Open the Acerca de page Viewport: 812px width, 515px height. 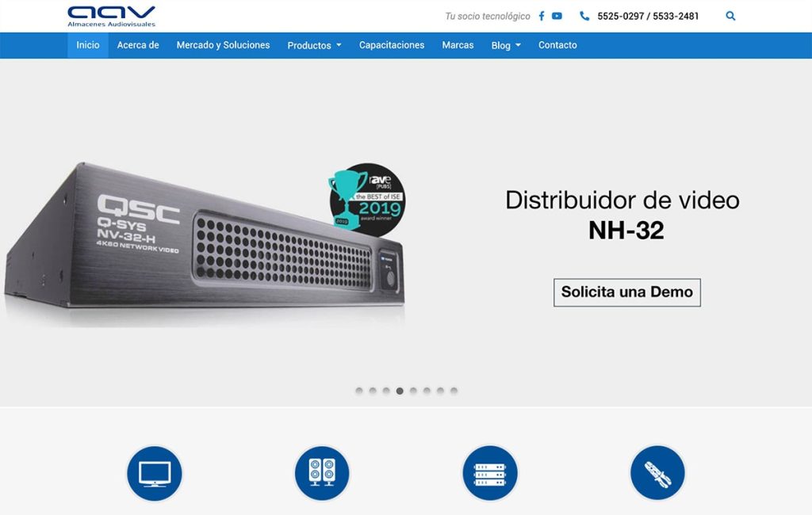click(137, 45)
